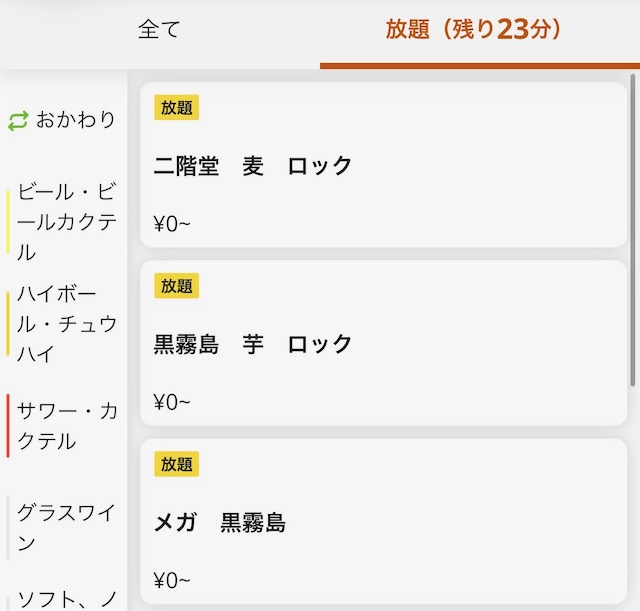Click the vertical scrollbar of the item list
640x611 pixels.
[634, 230]
